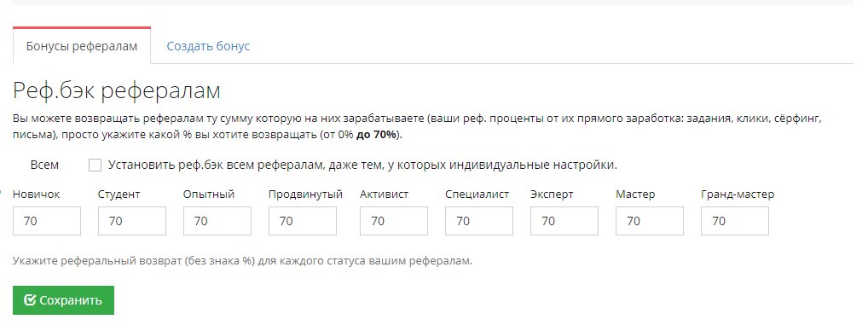Viewport: 868px width, 331px height.
Task: Switch to the Бонусы рефералам tab
Action: (81, 46)
